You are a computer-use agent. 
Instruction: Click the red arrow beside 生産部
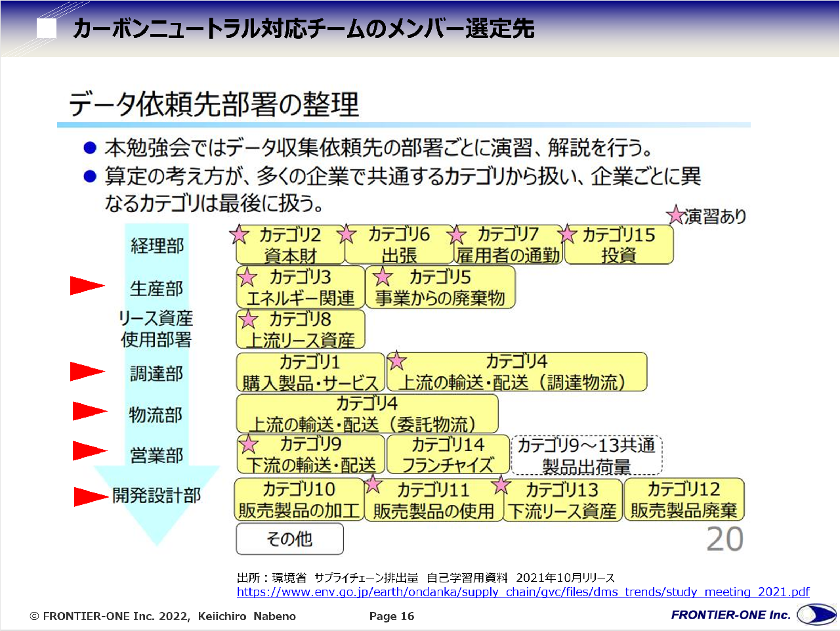87,286
